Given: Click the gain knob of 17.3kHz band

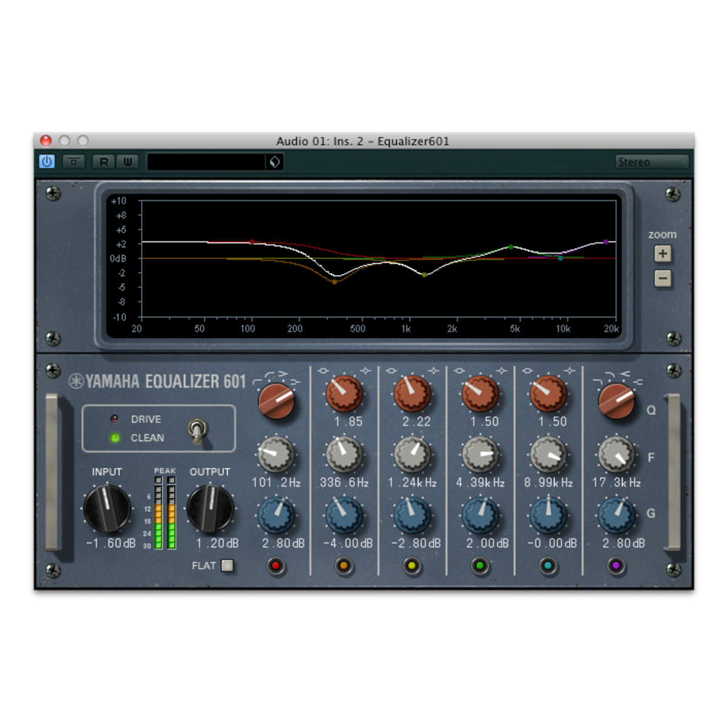Looking at the screenshot, I should [616, 515].
